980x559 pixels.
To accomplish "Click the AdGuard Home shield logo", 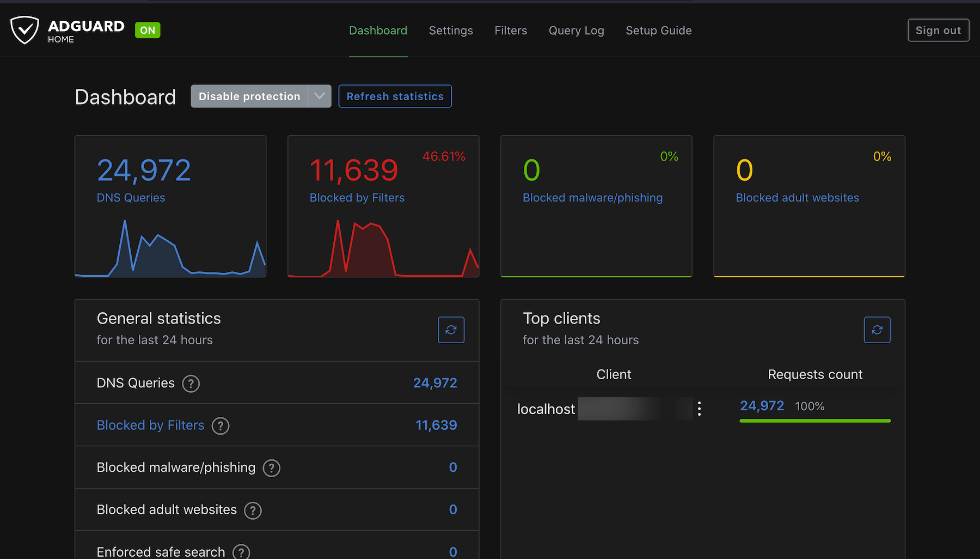I will [x=25, y=30].
